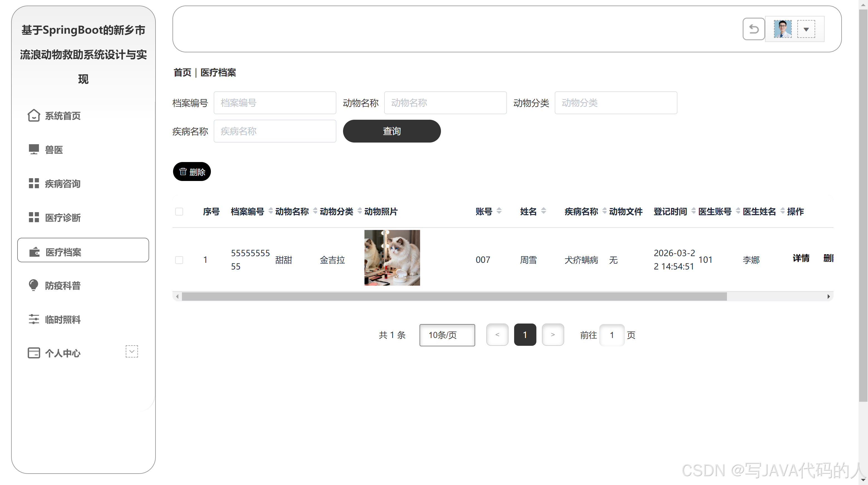Click the monitor icon beside 兽医
The height and width of the screenshot is (485, 868).
click(x=34, y=149)
